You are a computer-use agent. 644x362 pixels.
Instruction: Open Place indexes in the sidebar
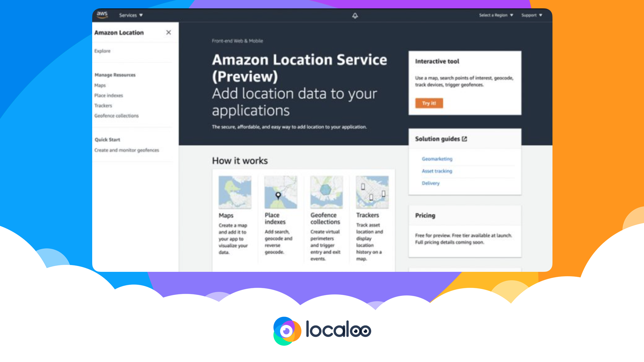tap(109, 95)
